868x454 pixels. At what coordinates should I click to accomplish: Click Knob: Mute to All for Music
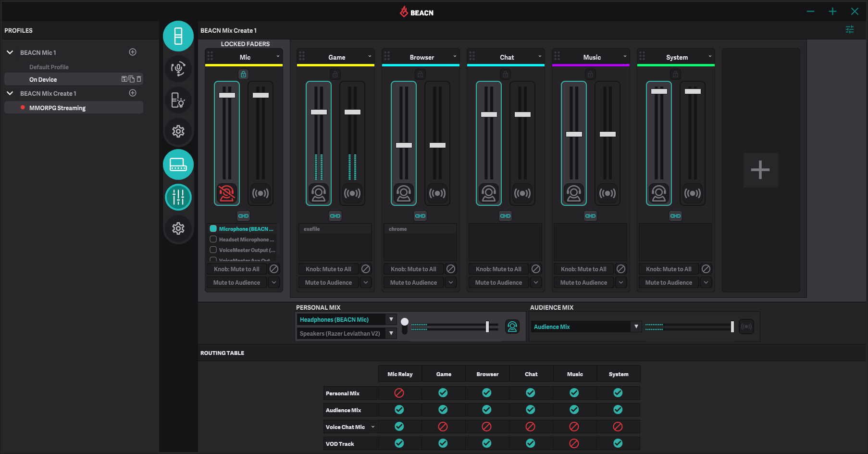pos(583,269)
